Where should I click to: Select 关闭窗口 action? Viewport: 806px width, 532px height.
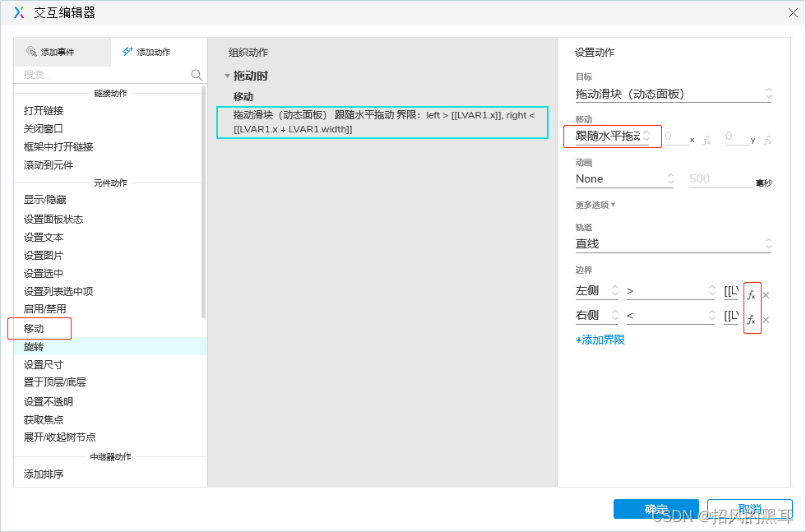pyautogui.click(x=44, y=128)
